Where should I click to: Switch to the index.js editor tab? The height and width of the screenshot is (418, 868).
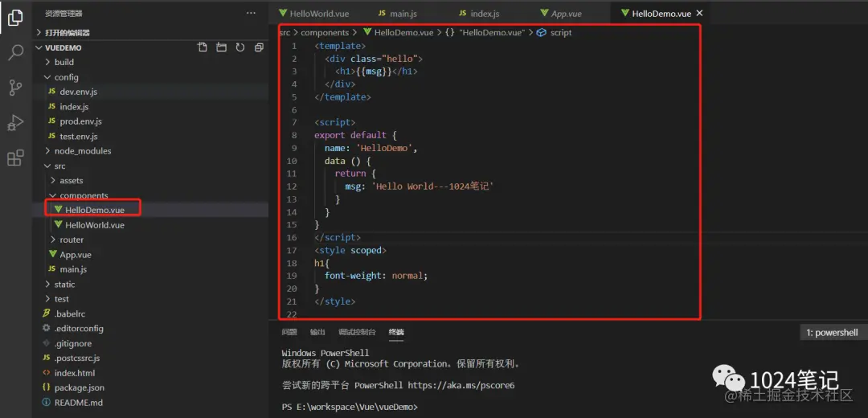coord(479,14)
